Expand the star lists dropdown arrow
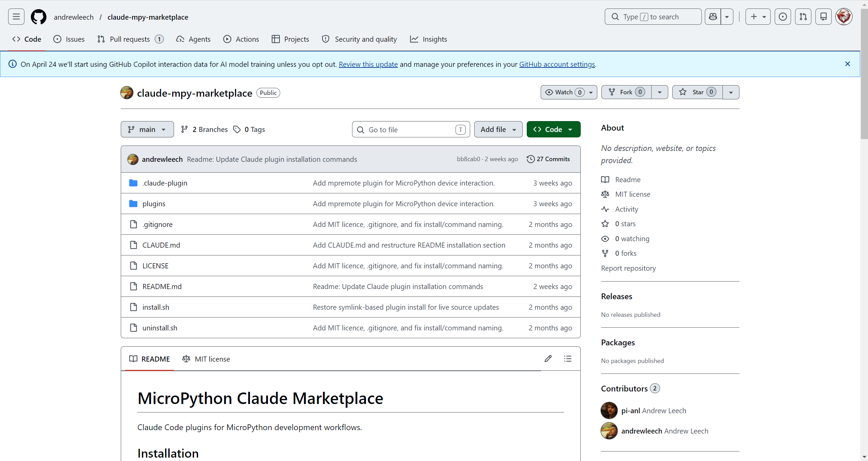 coord(731,92)
